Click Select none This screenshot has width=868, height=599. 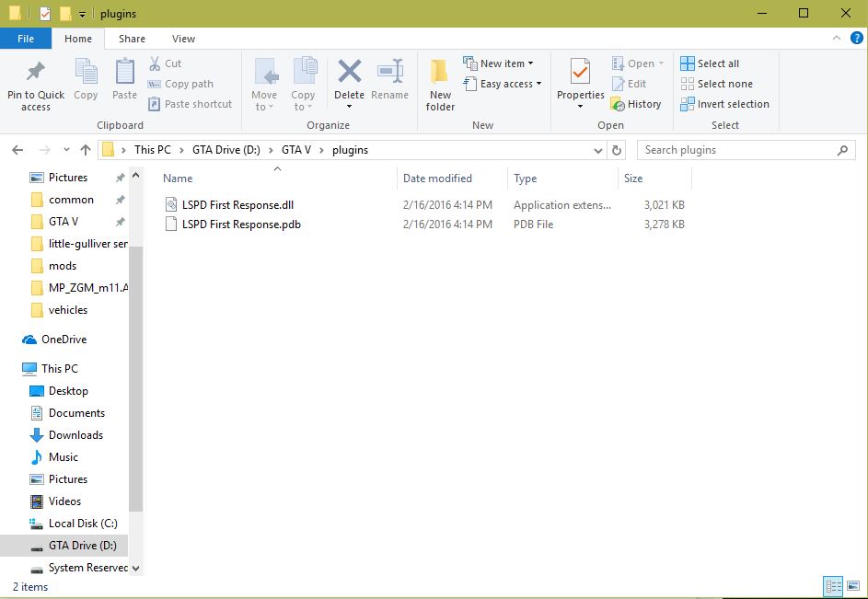click(x=716, y=84)
